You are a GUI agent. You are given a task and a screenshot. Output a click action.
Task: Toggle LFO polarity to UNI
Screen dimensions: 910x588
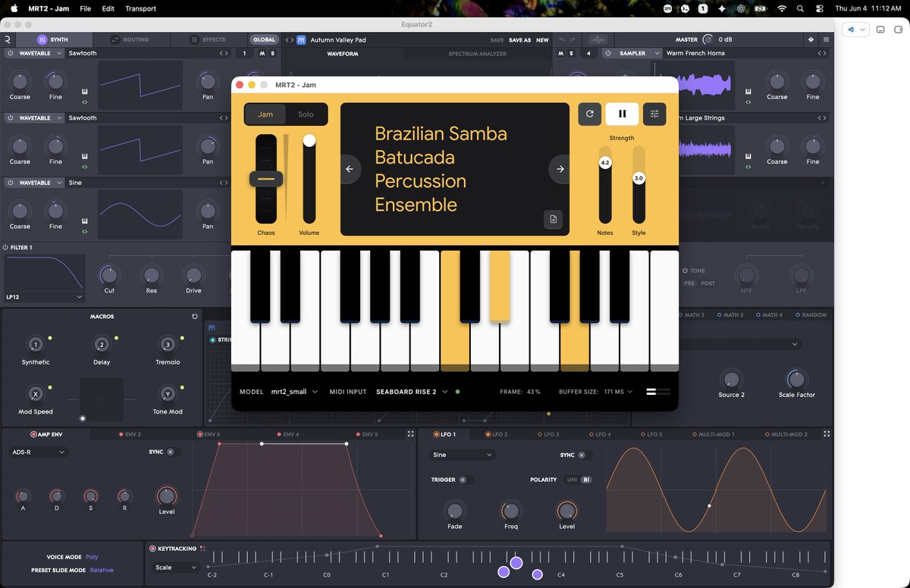572,480
